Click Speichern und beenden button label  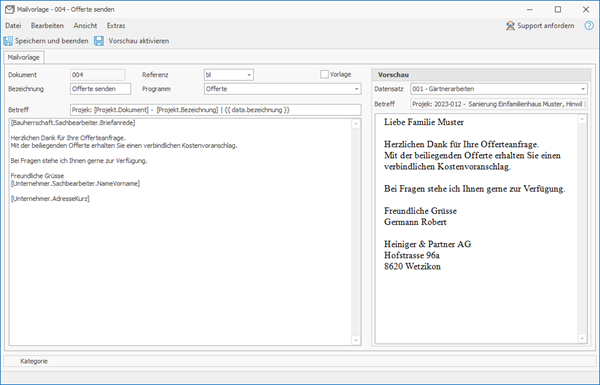(x=51, y=41)
